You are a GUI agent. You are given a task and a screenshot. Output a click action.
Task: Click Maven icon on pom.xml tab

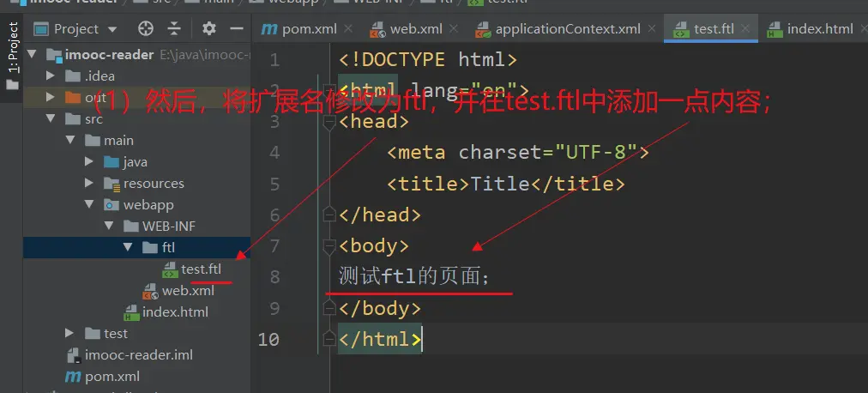click(269, 29)
